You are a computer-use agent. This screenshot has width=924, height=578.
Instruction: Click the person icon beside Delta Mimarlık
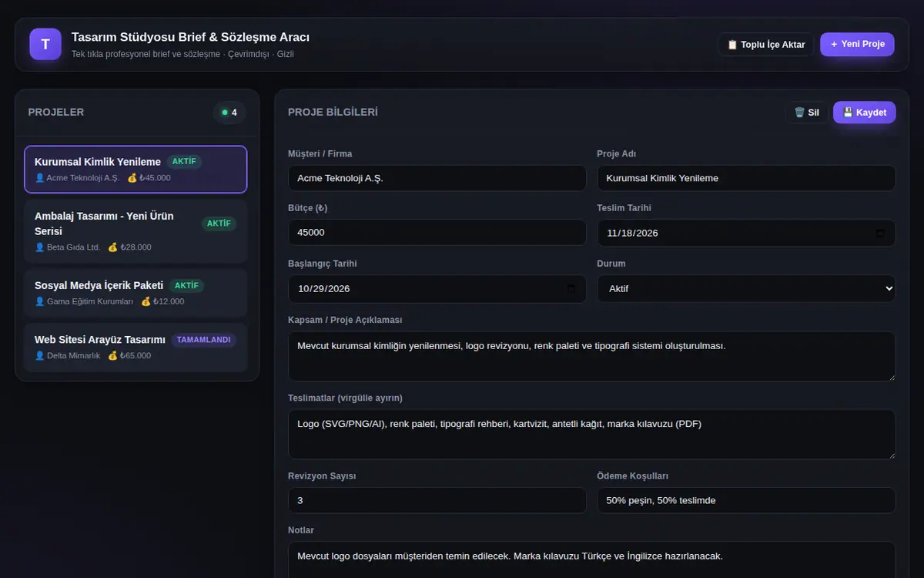(x=39, y=355)
